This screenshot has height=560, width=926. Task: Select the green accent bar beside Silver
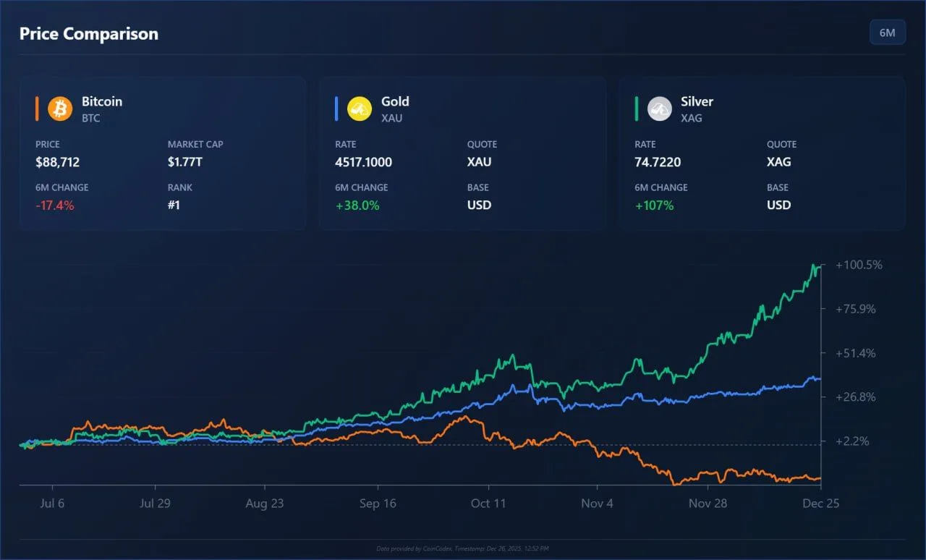(637, 109)
